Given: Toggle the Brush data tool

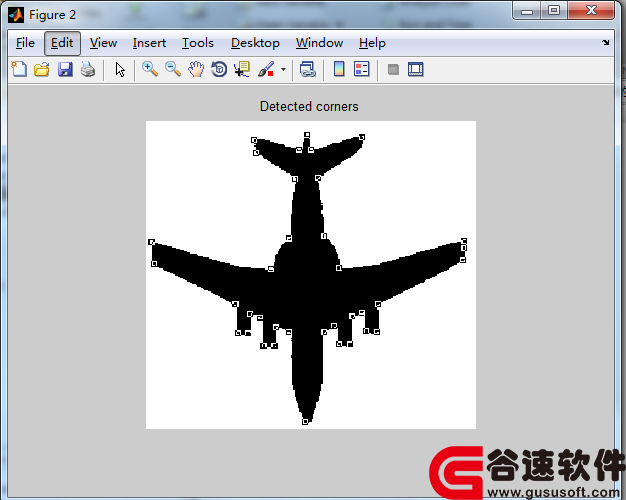Looking at the screenshot, I should [x=266, y=69].
